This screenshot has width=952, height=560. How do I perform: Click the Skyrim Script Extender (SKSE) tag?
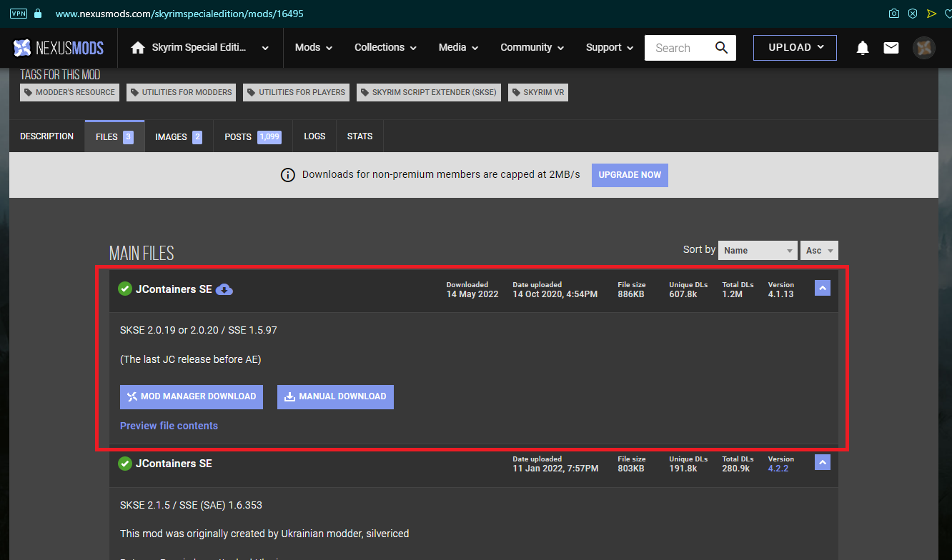pos(429,92)
